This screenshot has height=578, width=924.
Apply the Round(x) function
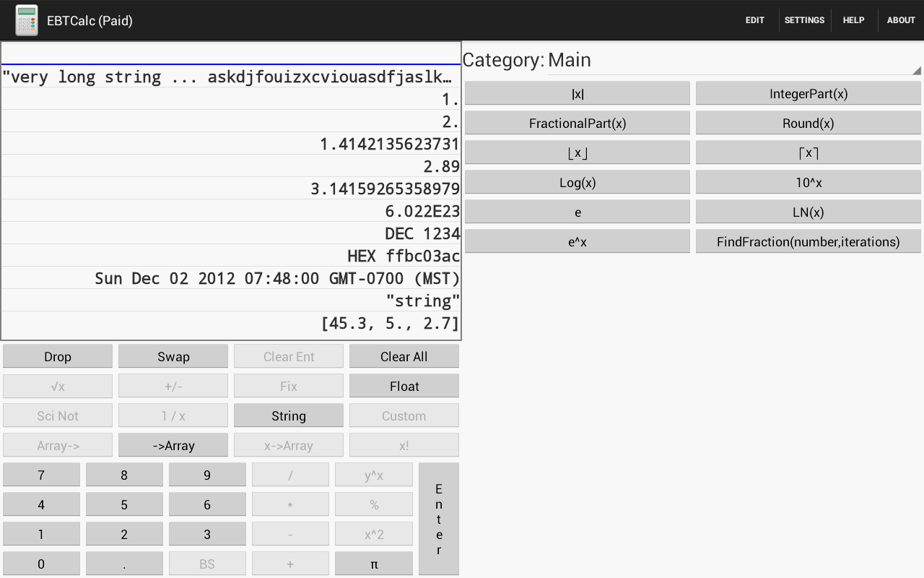tap(808, 122)
